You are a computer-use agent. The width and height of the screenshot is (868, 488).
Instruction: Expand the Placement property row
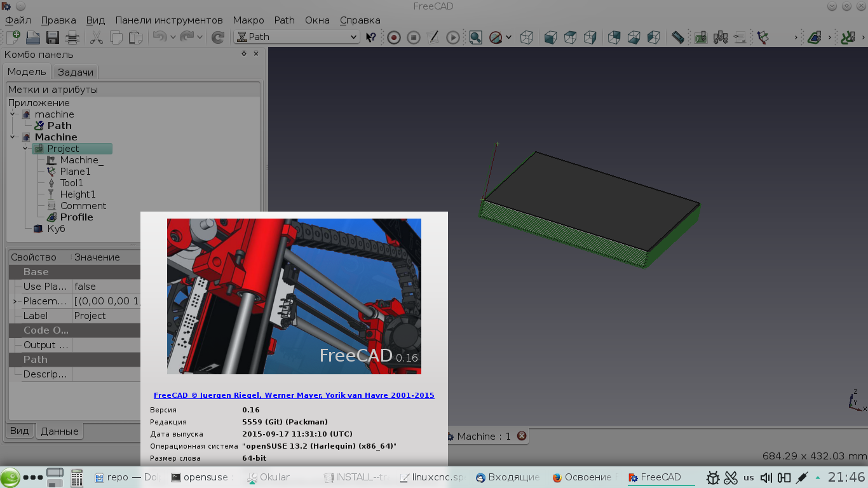pos(14,301)
